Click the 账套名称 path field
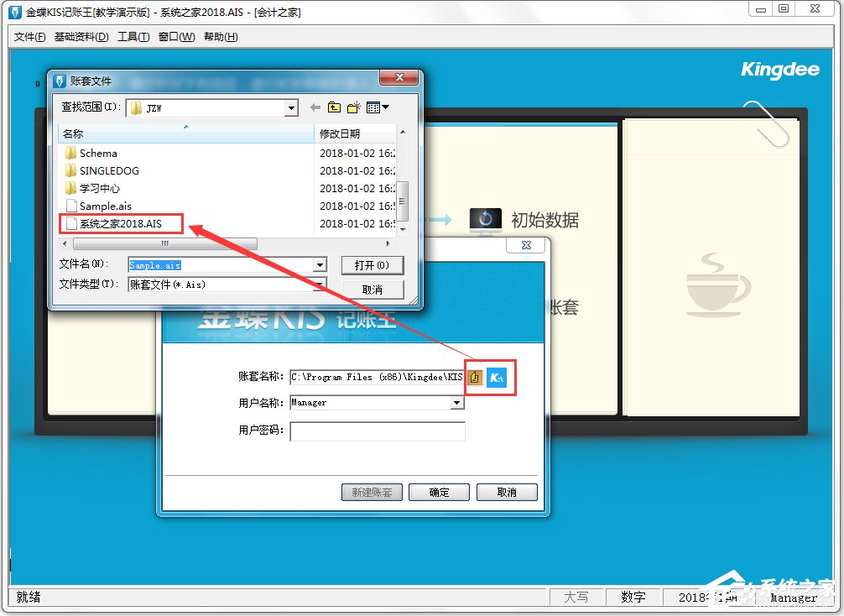The image size is (844, 616). click(377, 377)
